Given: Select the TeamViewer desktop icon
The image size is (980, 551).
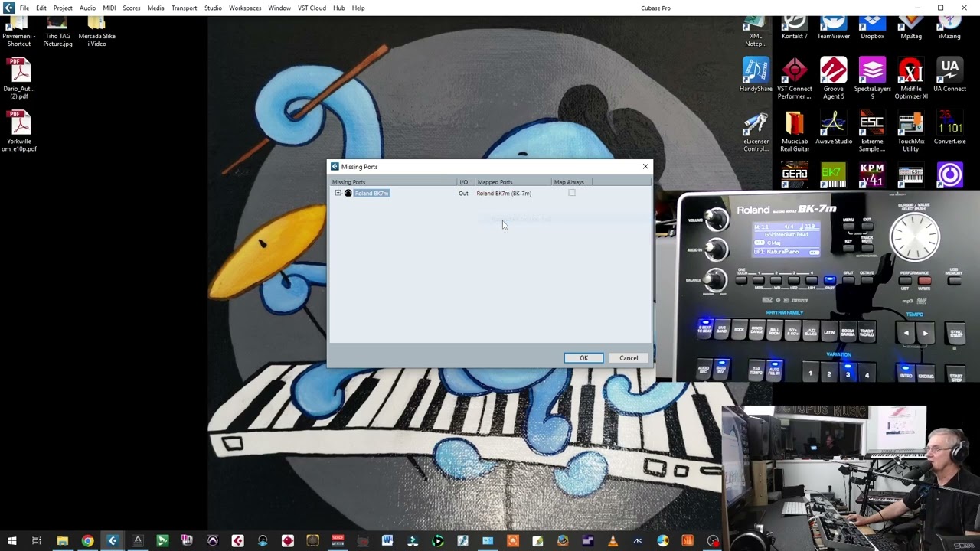Looking at the screenshot, I should pyautogui.click(x=833, y=28).
